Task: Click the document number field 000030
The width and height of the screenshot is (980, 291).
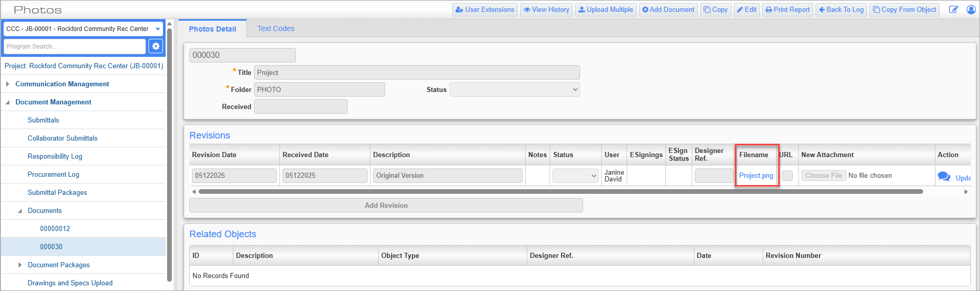Action: (x=243, y=55)
